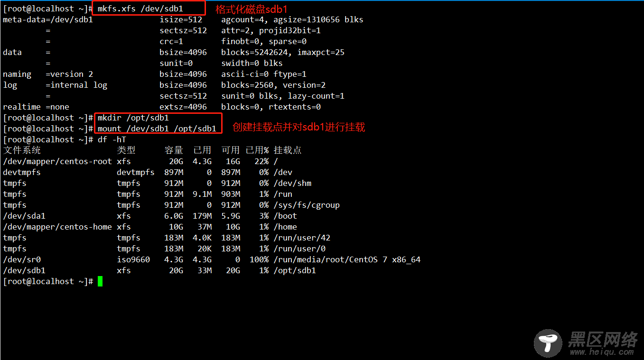
Task: Click the '/opt/sdb1' mount point in df output
Action: coord(295,270)
